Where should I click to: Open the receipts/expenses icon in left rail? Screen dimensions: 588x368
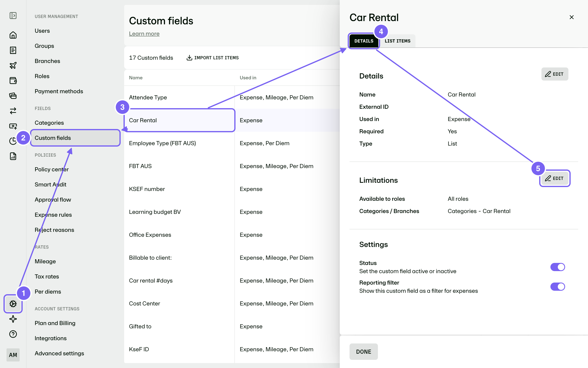pyautogui.click(x=13, y=50)
